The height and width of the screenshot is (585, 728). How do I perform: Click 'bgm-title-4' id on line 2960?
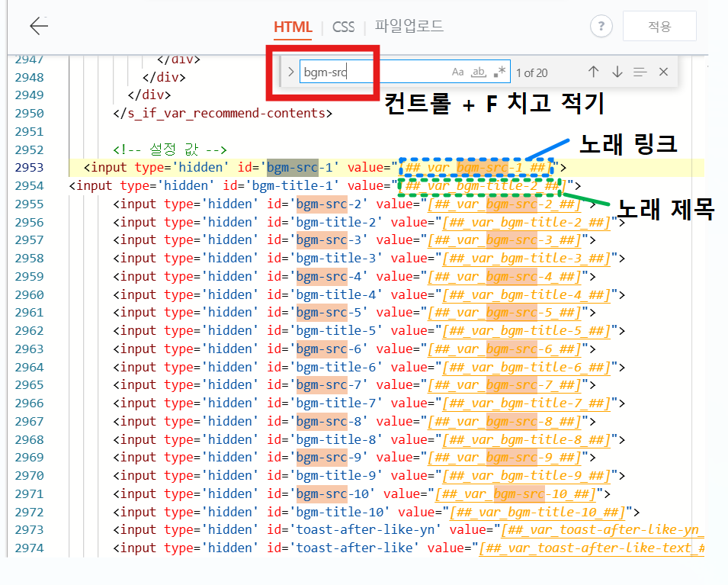[x=336, y=294]
